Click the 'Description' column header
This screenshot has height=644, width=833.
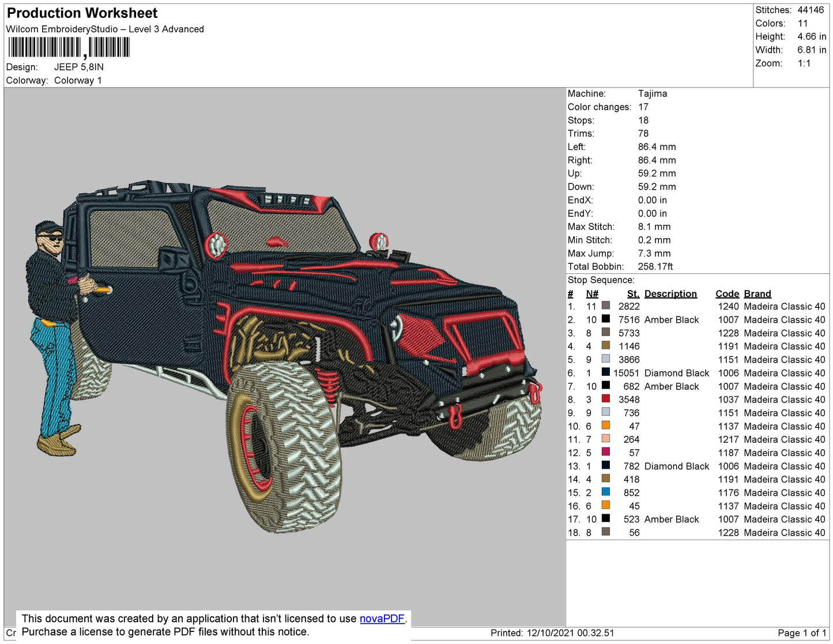(x=670, y=293)
